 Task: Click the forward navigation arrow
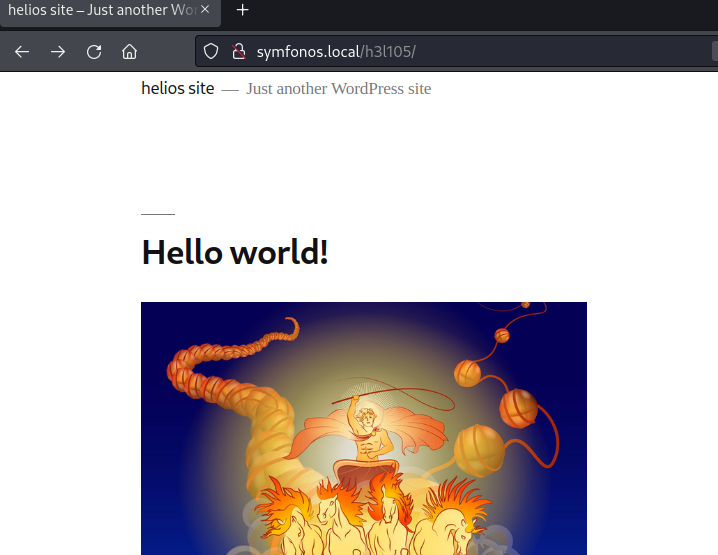[58, 52]
